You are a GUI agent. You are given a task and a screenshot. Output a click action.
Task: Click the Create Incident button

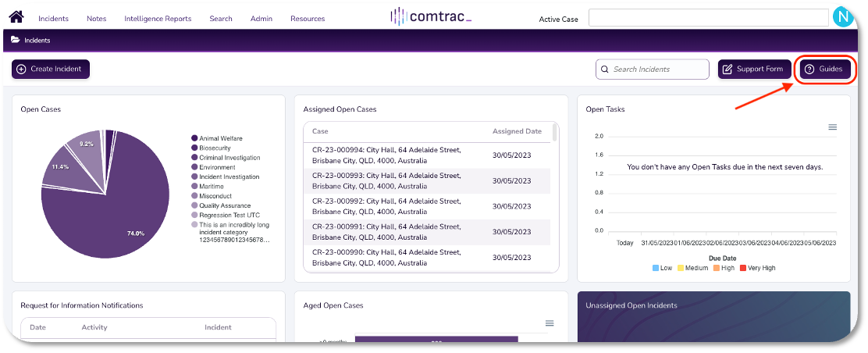pyautogui.click(x=51, y=70)
